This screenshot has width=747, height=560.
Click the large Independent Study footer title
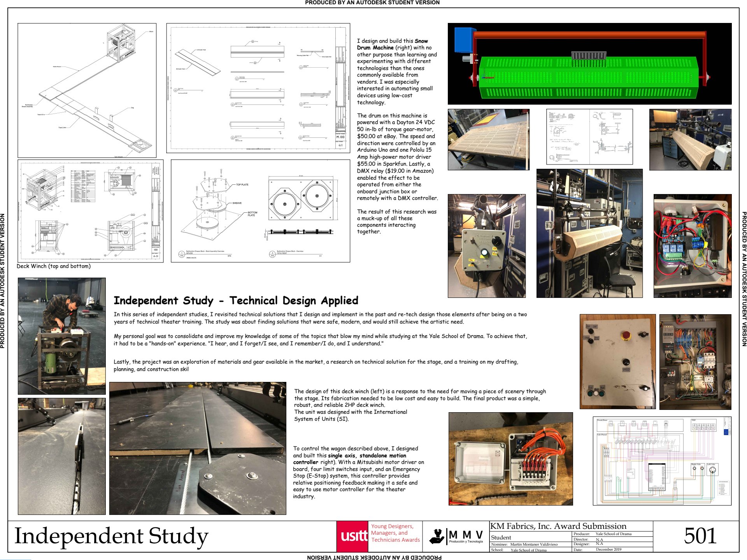111,536
